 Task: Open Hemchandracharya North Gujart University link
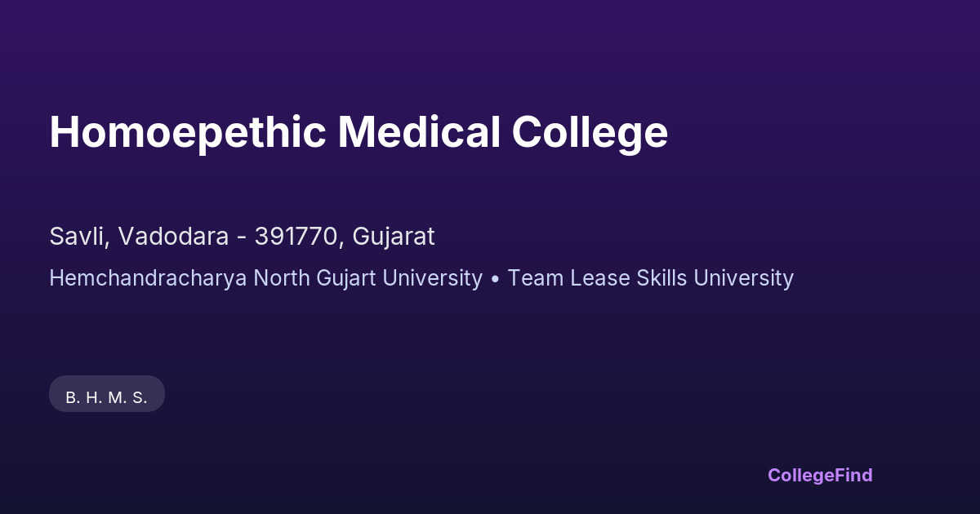[x=265, y=278]
